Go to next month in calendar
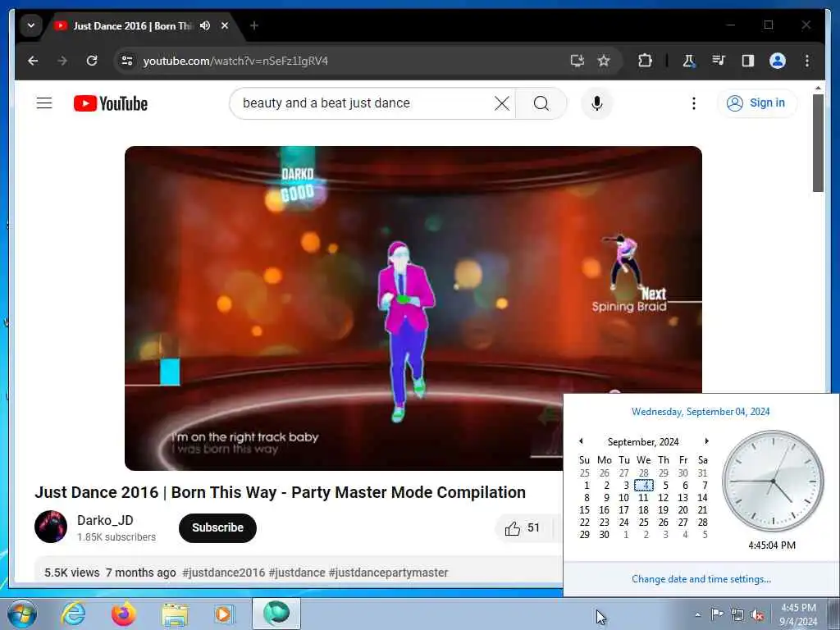840x630 pixels. [706, 441]
